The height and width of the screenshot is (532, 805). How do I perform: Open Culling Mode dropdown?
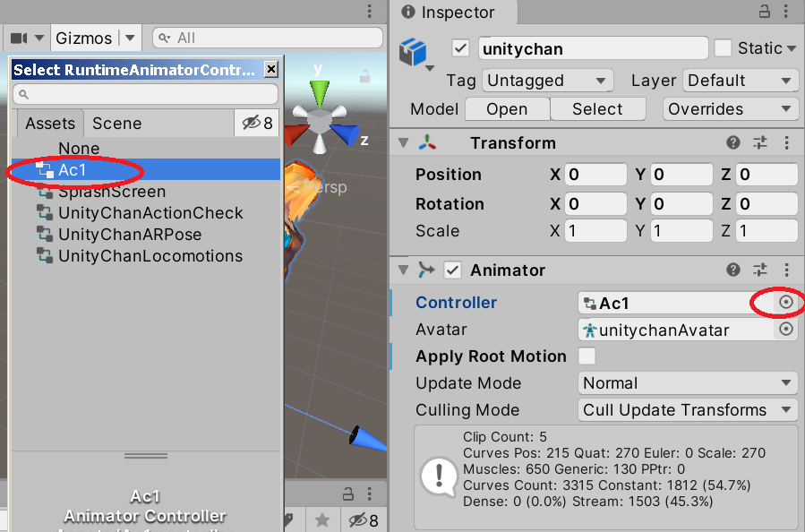(688, 410)
